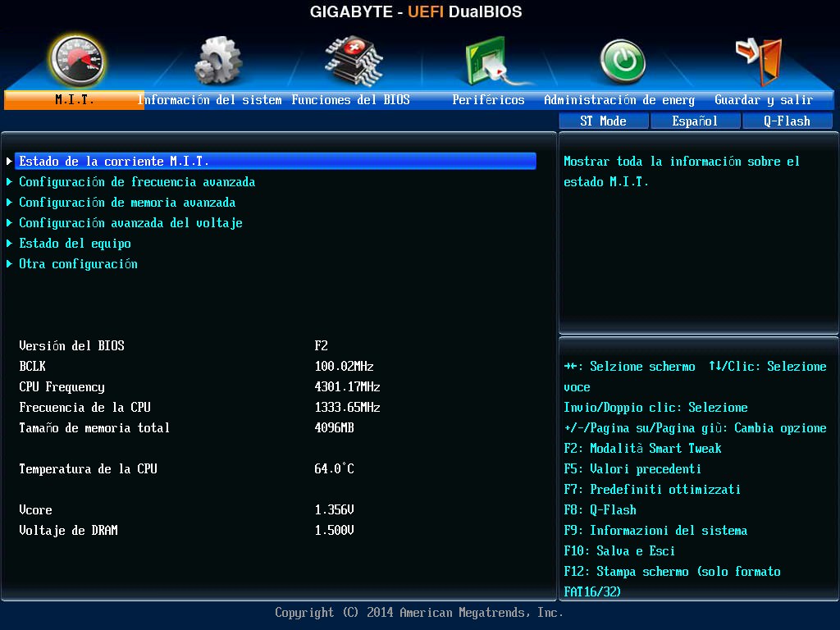
Task: Open Administración de energ tab
Action: [619, 99]
